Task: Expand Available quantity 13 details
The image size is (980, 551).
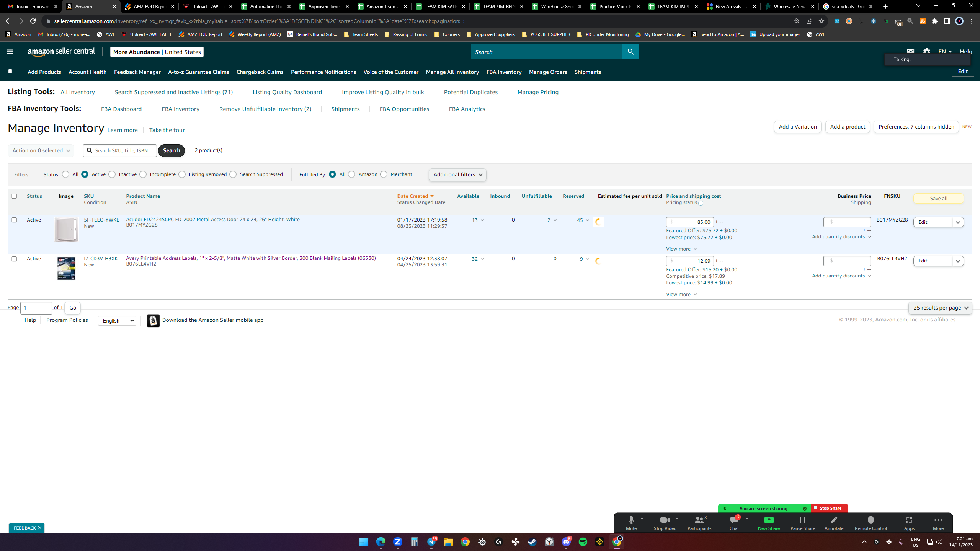Action: click(x=478, y=220)
